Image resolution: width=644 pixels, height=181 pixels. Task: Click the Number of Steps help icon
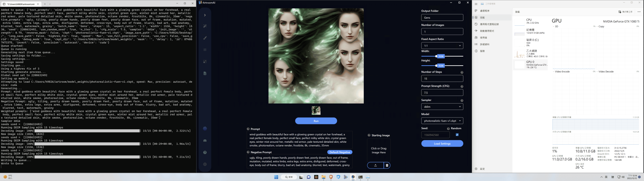click(462, 72)
